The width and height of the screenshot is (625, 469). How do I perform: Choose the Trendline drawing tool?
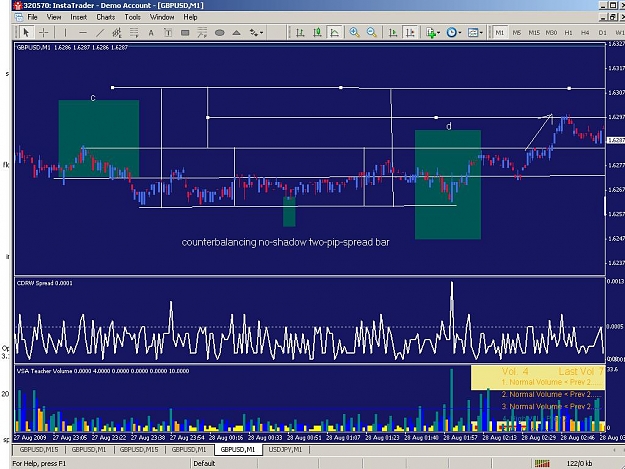(100, 33)
